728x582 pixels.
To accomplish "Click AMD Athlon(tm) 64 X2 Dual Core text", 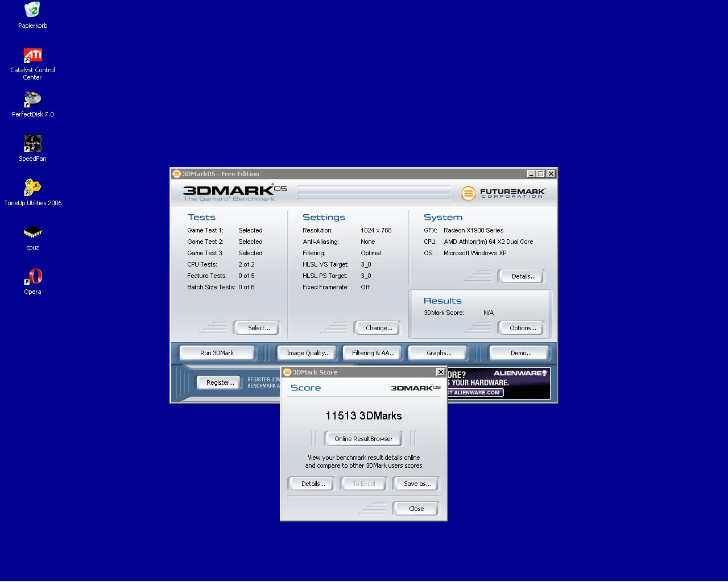I will coord(488,242).
